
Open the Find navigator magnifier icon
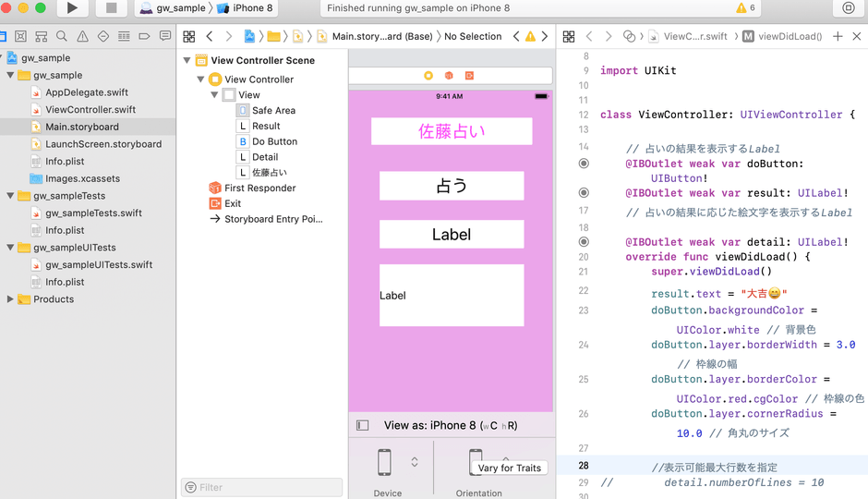[x=61, y=37]
